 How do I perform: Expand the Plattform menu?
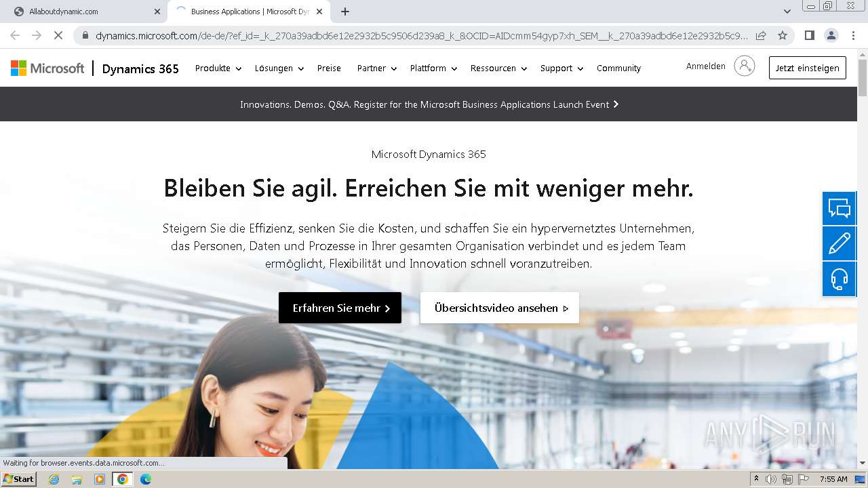click(x=433, y=68)
